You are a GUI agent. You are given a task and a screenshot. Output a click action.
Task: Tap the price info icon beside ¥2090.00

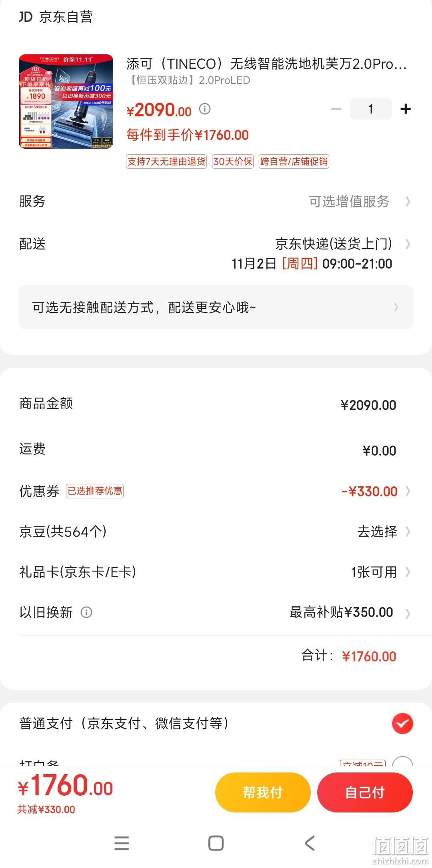point(205,109)
